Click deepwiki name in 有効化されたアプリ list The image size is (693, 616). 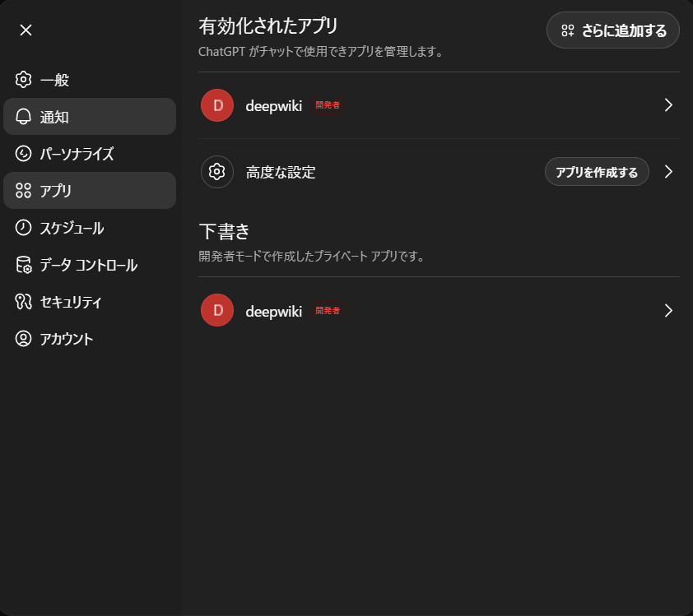point(273,105)
